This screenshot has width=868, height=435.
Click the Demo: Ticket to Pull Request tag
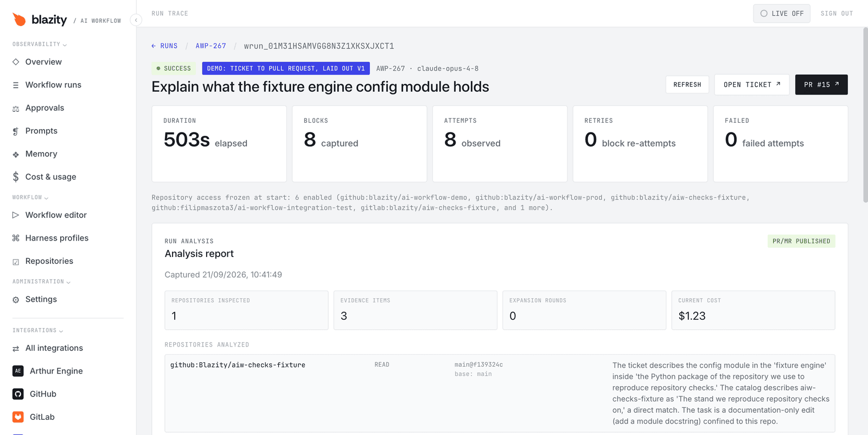[286, 68]
